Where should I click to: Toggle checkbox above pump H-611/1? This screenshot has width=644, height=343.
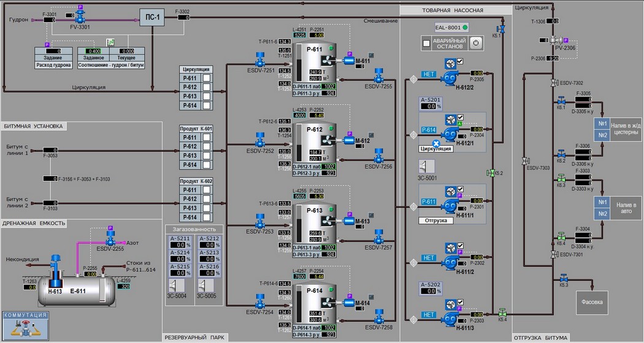461,190
